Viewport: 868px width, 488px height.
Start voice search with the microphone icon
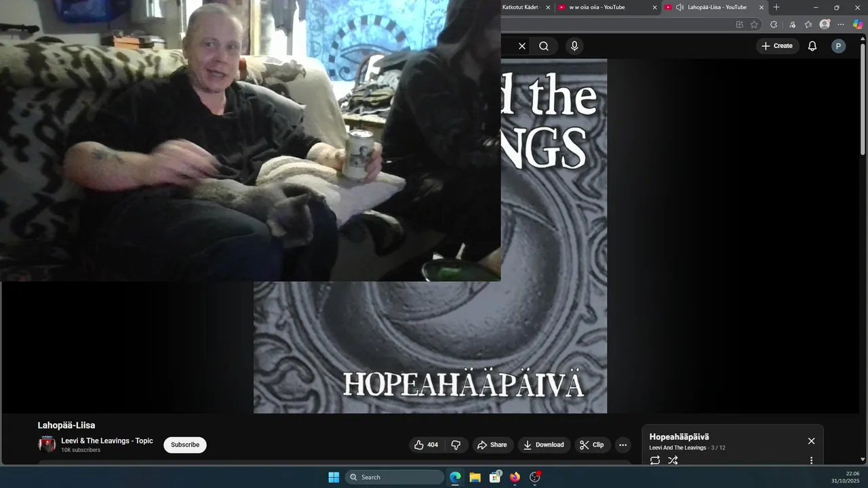(574, 46)
